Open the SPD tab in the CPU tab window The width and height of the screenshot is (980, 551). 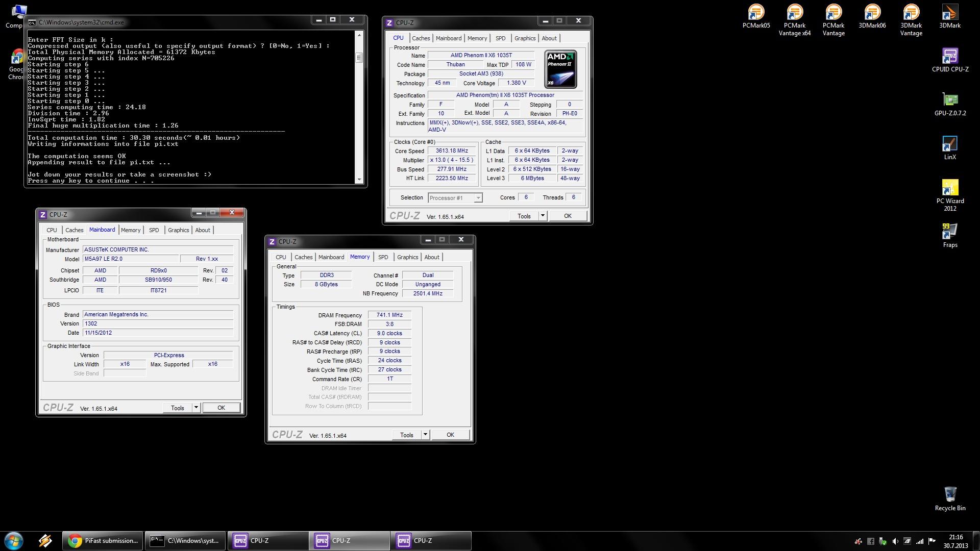tap(500, 38)
